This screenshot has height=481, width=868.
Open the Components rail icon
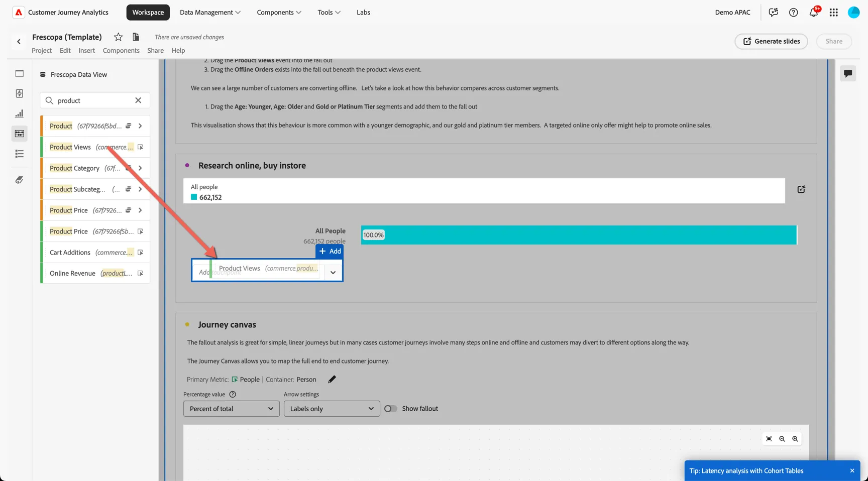coord(20,134)
